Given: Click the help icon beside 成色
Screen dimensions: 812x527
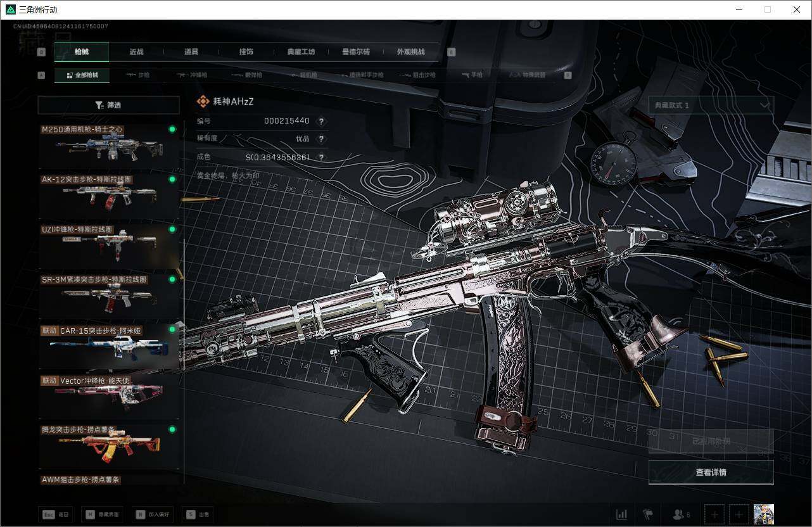Looking at the screenshot, I should (x=321, y=157).
